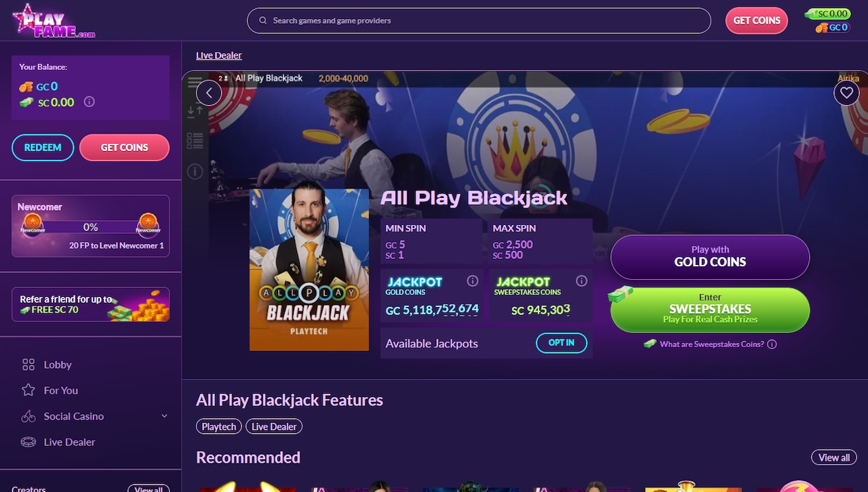Click the circular info icon in the game frame

[x=195, y=172]
